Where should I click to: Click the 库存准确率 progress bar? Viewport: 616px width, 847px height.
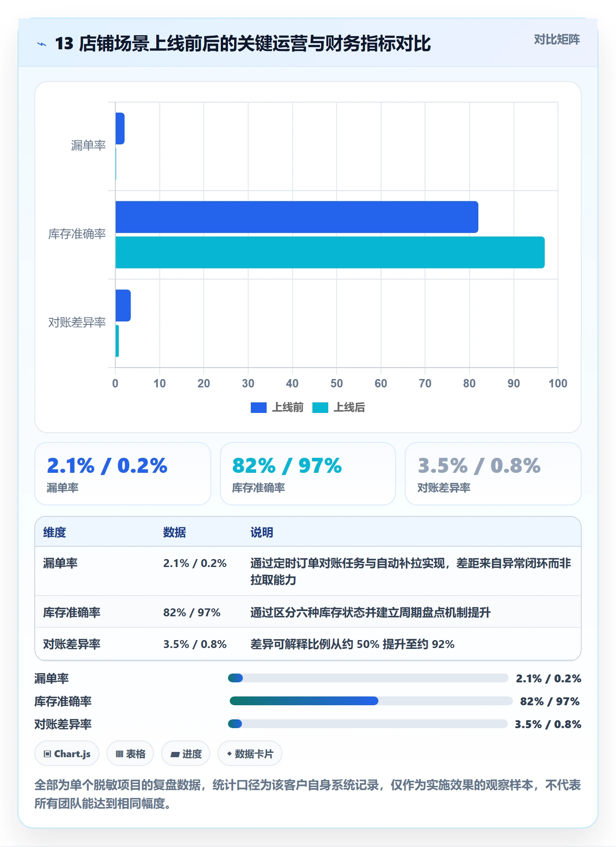pyautogui.click(x=371, y=701)
